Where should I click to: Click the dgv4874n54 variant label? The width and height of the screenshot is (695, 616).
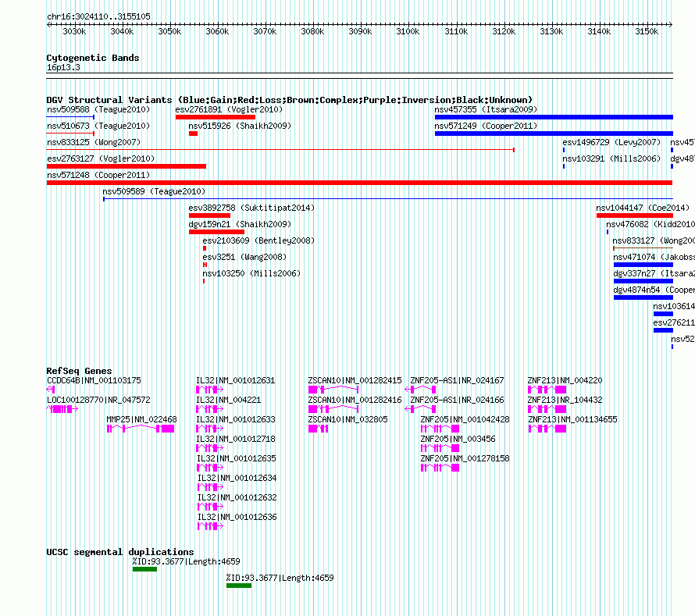click(654, 290)
